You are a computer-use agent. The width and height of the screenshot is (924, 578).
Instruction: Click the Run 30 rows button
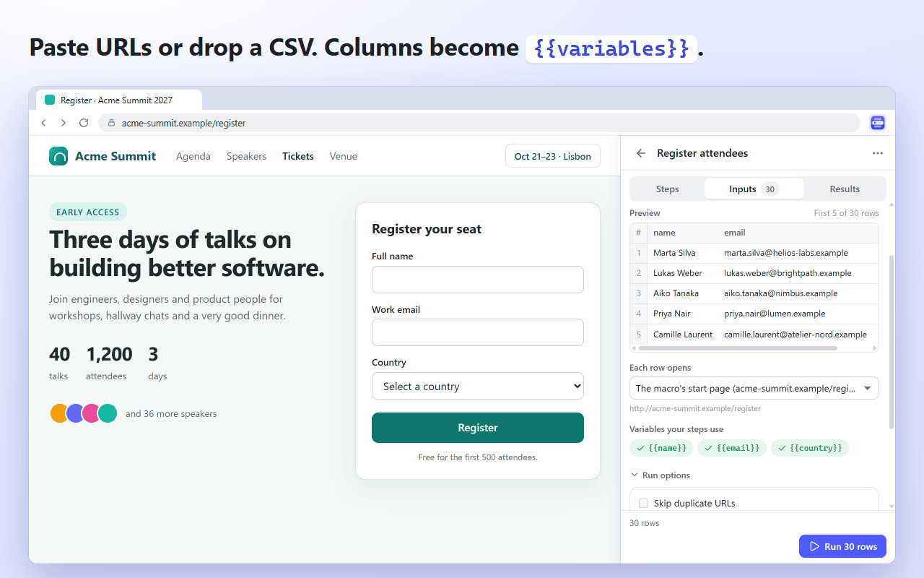click(842, 546)
